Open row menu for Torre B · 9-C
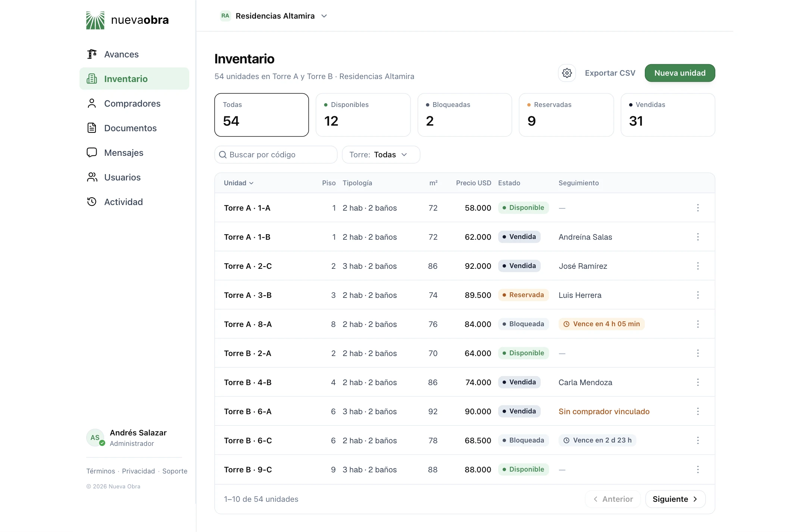 (698, 469)
